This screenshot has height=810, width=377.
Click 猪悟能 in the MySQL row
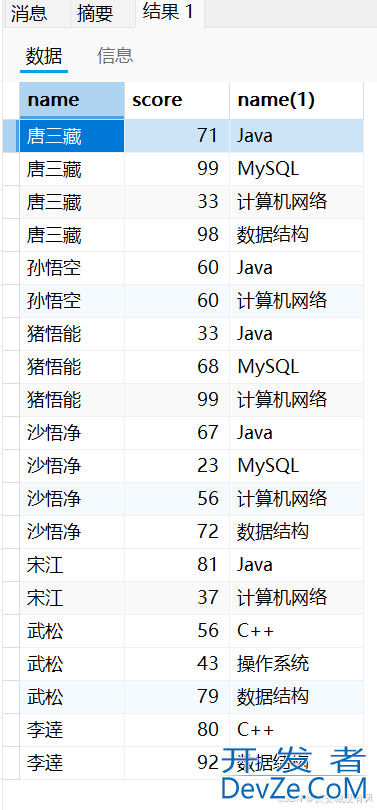coord(72,367)
